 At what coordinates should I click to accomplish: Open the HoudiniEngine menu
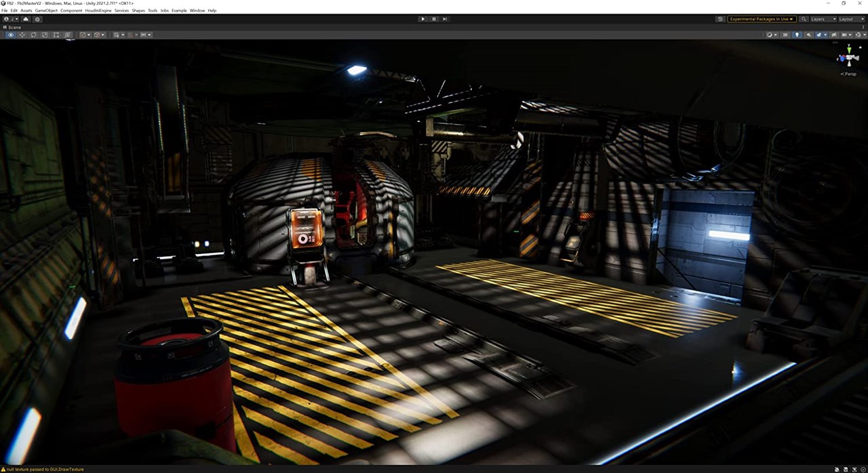(98, 11)
